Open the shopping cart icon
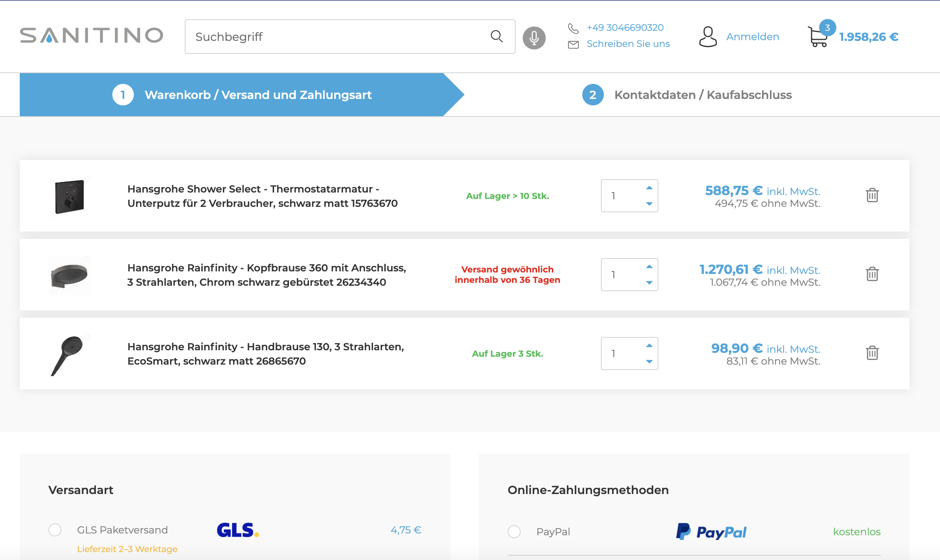Image resolution: width=940 pixels, height=560 pixels. (818, 37)
